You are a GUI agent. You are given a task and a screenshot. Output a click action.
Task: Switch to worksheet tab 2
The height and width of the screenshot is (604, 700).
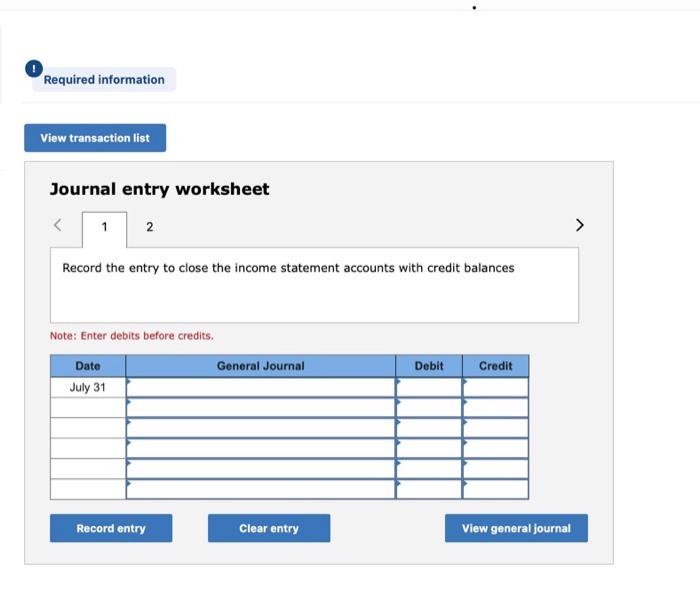(x=150, y=227)
